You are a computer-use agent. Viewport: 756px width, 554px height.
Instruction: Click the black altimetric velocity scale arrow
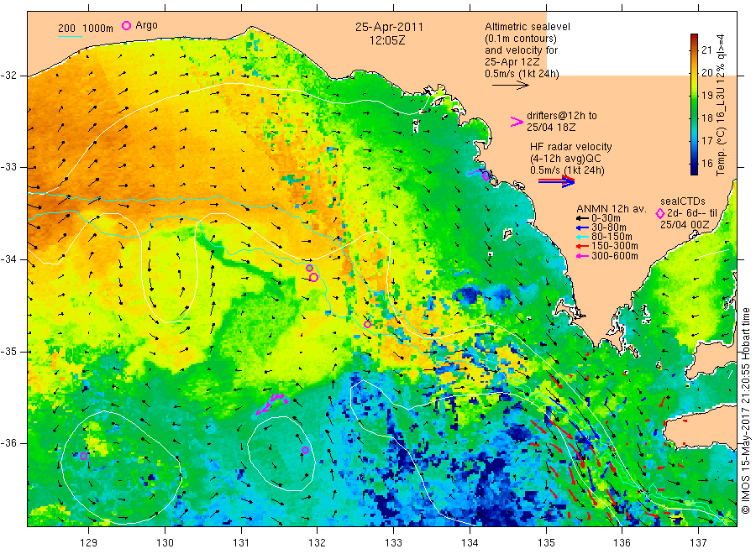click(x=510, y=86)
